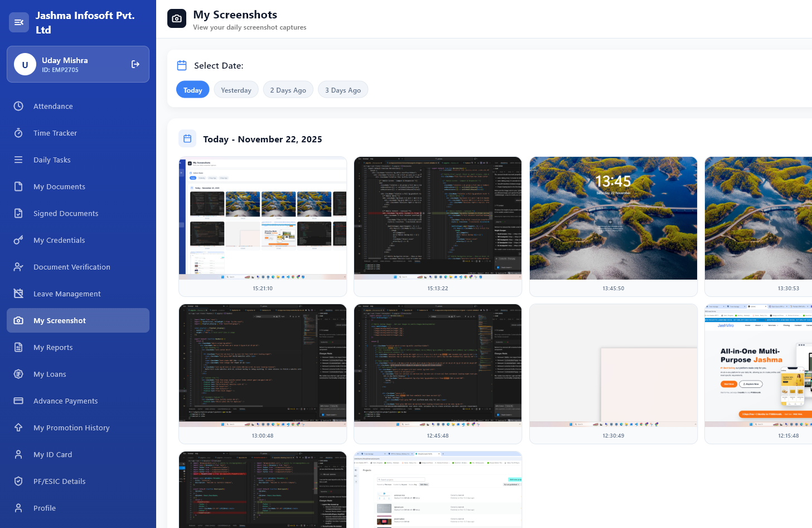Navigate to My Promotion History
The width and height of the screenshot is (812, 528).
[72, 428]
